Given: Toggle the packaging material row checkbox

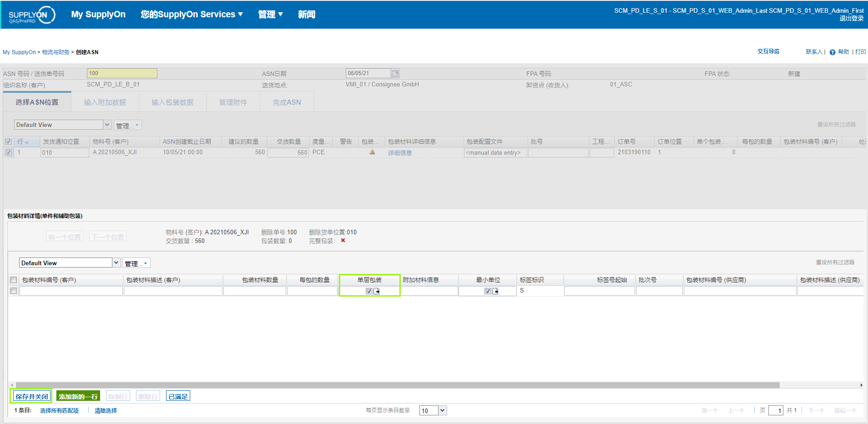Looking at the screenshot, I should [14, 291].
